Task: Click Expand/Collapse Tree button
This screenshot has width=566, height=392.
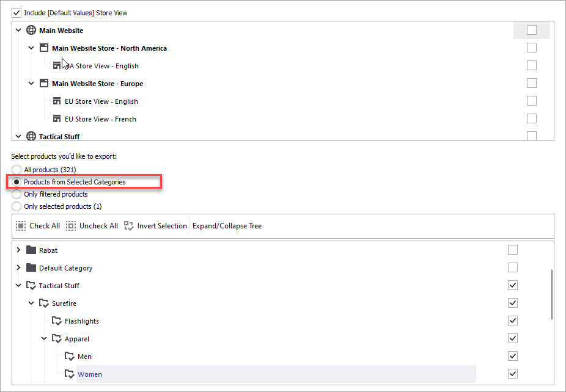Action: coord(227,226)
